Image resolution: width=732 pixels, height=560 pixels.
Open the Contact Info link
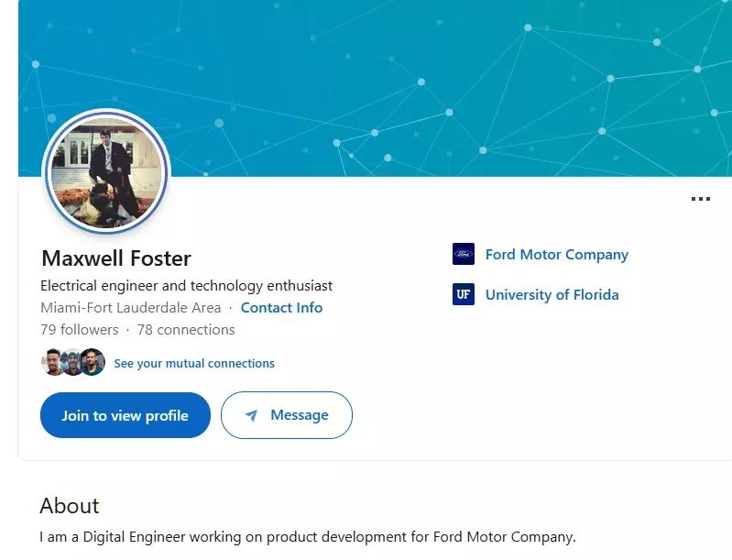click(281, 308)
